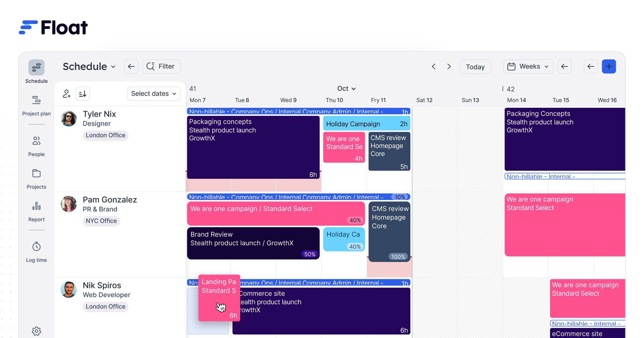Select the Tue 8 day header
Viewport: 644px width, 338px height.
click(242, 100)
